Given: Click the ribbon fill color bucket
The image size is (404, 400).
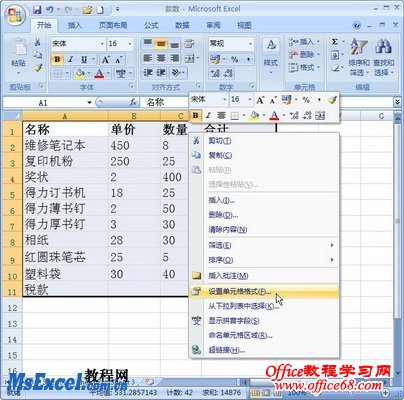Looking at the screenshot, I should coord(79,73).
